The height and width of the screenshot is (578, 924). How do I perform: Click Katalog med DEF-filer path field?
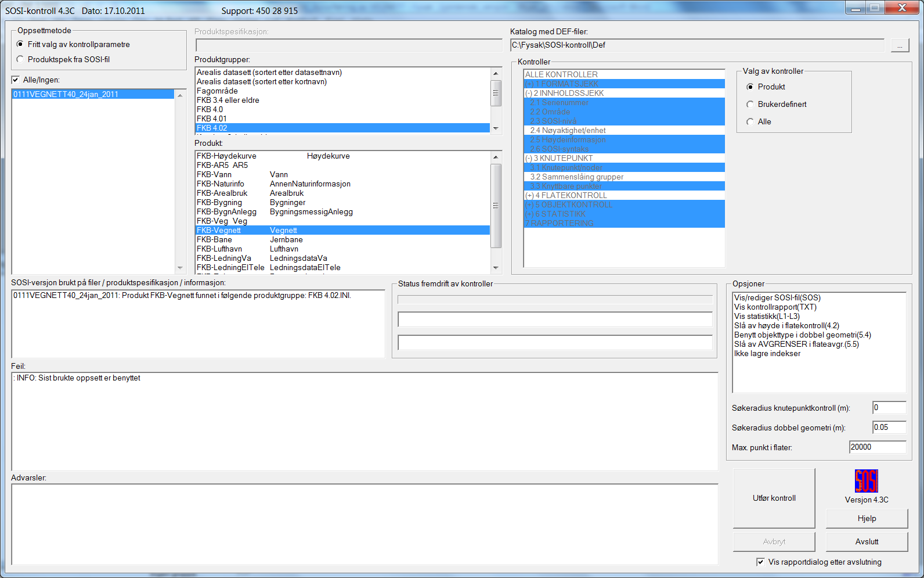click(x=697, y=45)
